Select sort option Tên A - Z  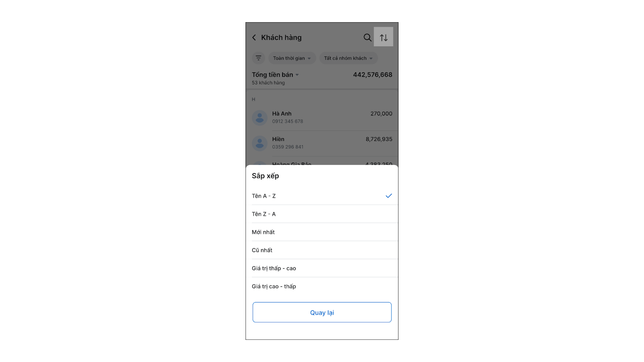point(264,196)
